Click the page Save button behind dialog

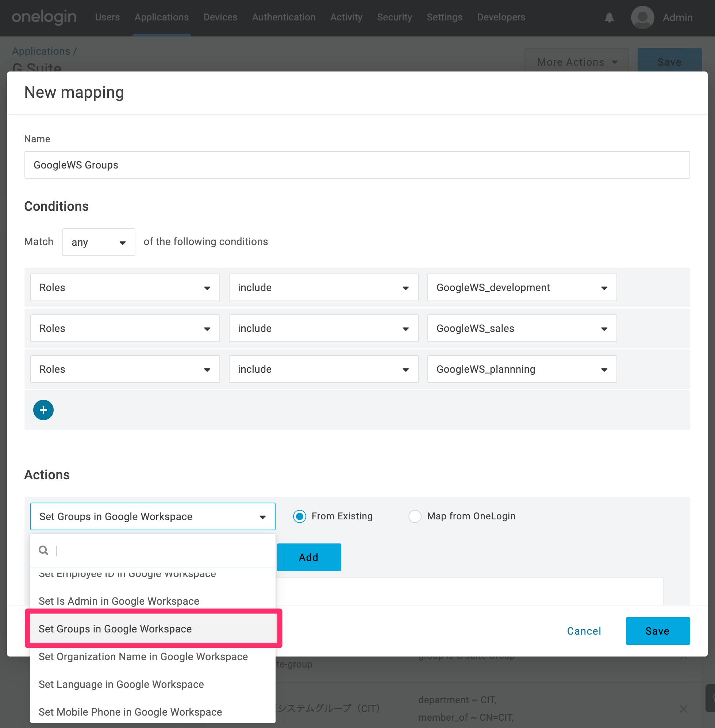click(669, 60)
